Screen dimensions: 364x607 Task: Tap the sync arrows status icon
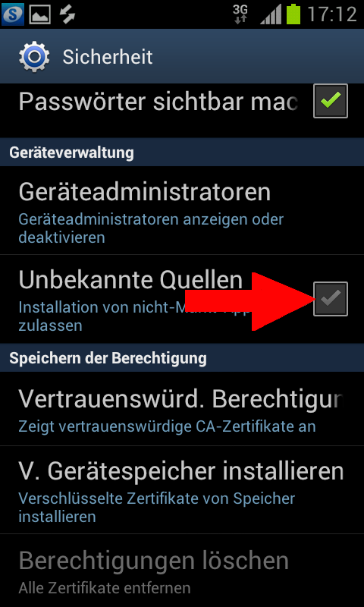click(x=67, y=14)
